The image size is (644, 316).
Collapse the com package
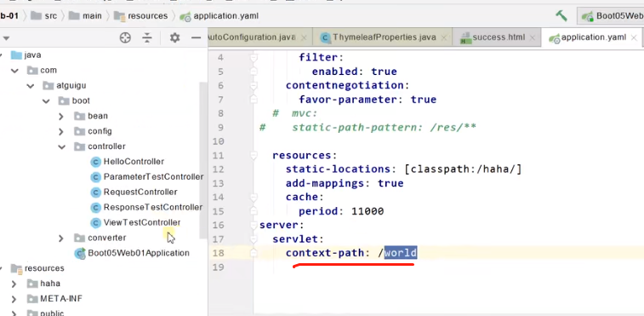[14, 71]
